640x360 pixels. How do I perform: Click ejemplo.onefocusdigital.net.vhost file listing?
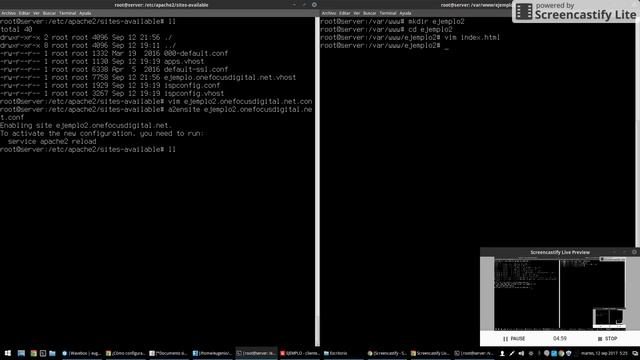[x=230, y=78]
